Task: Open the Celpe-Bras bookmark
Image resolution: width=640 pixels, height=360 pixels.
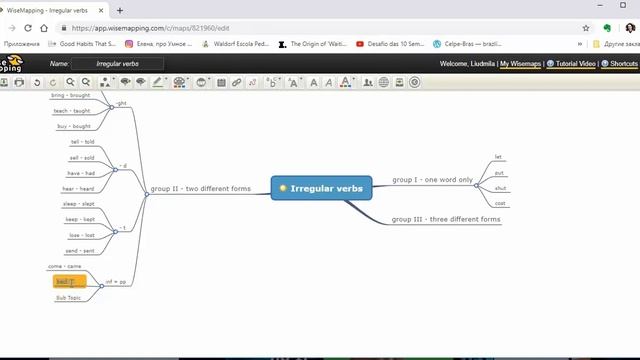Action: 467,44
